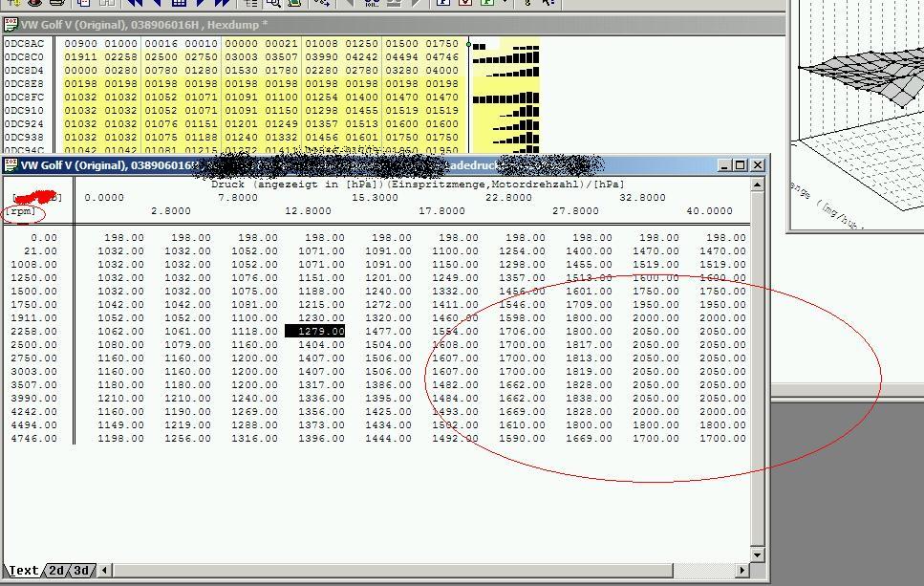This screenshot has height=586, width=924.
Task: Select cell 1819.00 in row 3003.00
Action: [589, 372]
